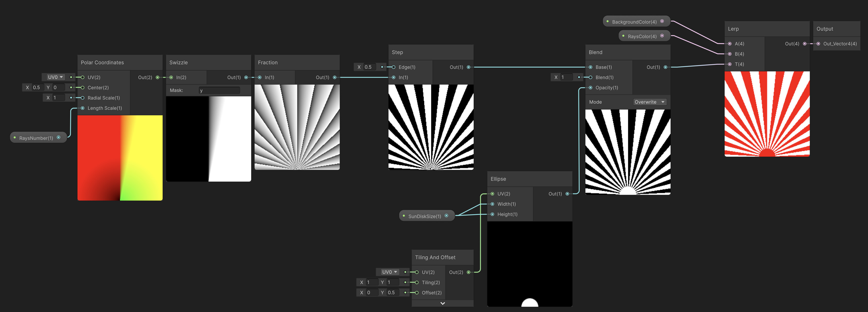
Task: Click the Polar Coordinates Out(2) output port
Action: (157, 77)
